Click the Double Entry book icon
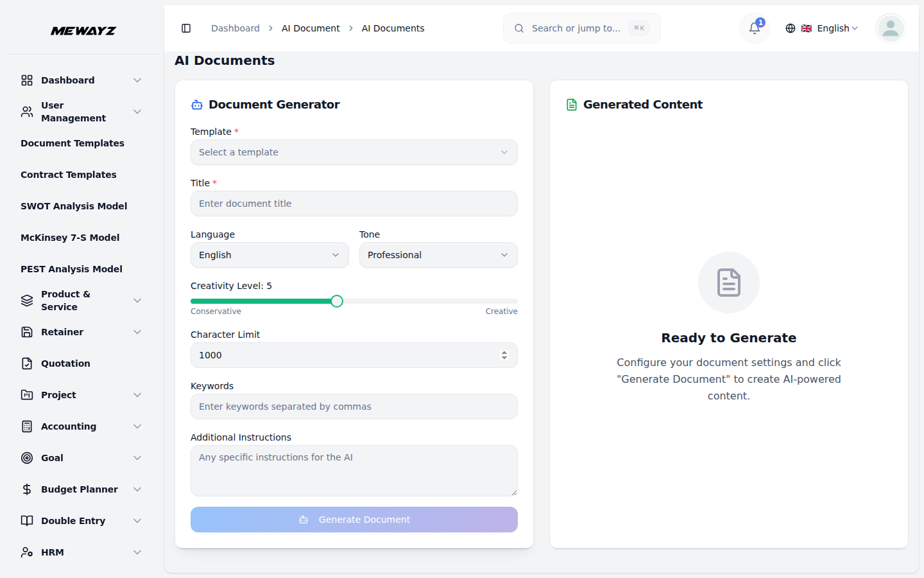924x578 pixels. tap(26, 520)
